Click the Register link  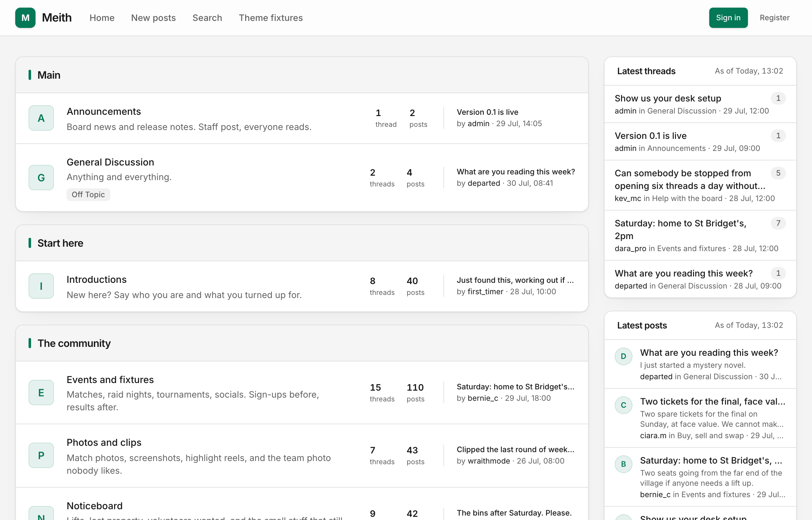(x=775, y=17)
